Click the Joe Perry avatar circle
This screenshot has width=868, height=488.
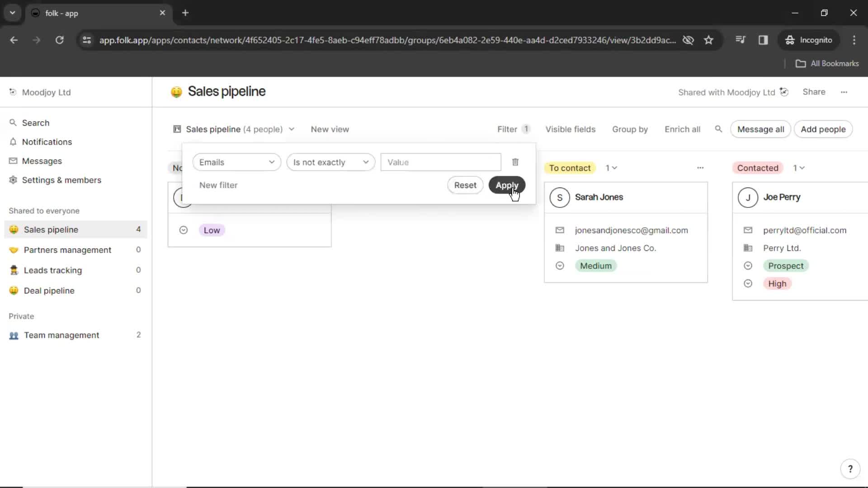click(x=748, y=197)
